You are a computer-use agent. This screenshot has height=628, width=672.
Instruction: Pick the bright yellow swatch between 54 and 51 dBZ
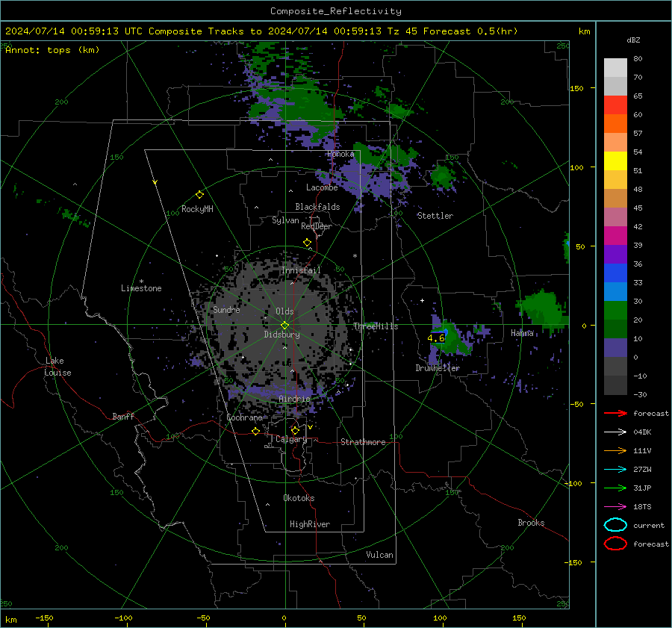click(615, 161)
